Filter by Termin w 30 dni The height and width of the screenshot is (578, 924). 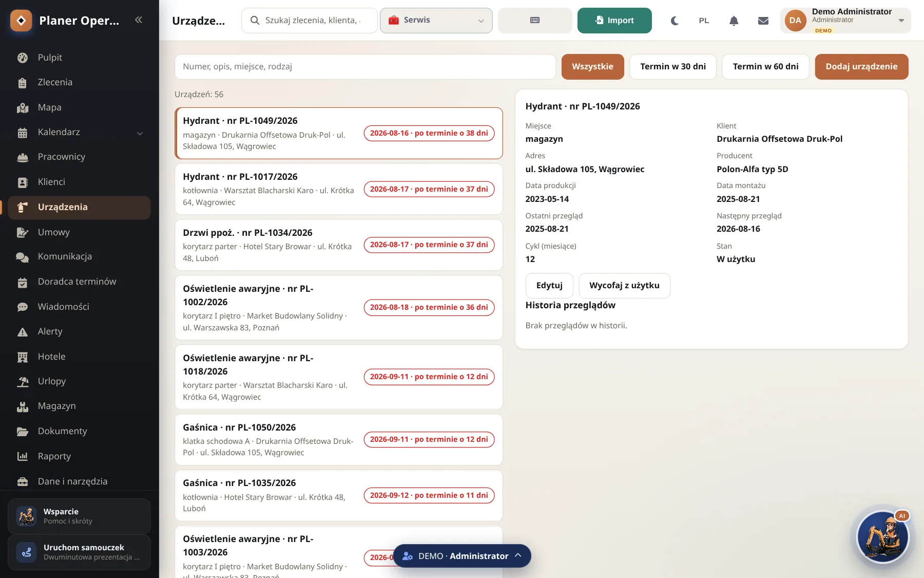click(x=673, y=67)
